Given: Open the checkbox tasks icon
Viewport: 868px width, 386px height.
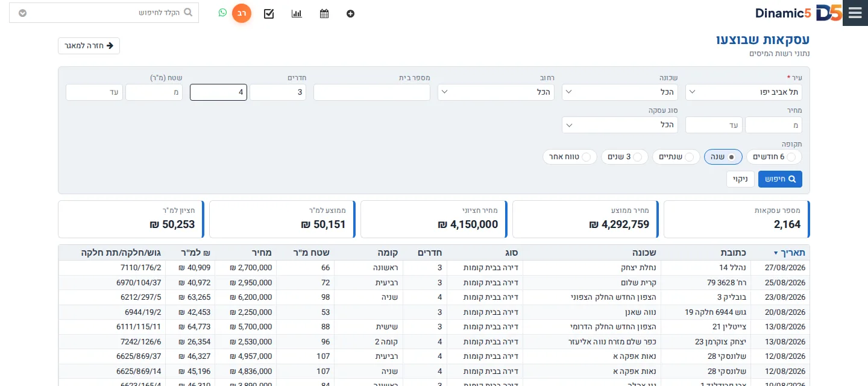Looking at the screenshot, I should 269,13.
